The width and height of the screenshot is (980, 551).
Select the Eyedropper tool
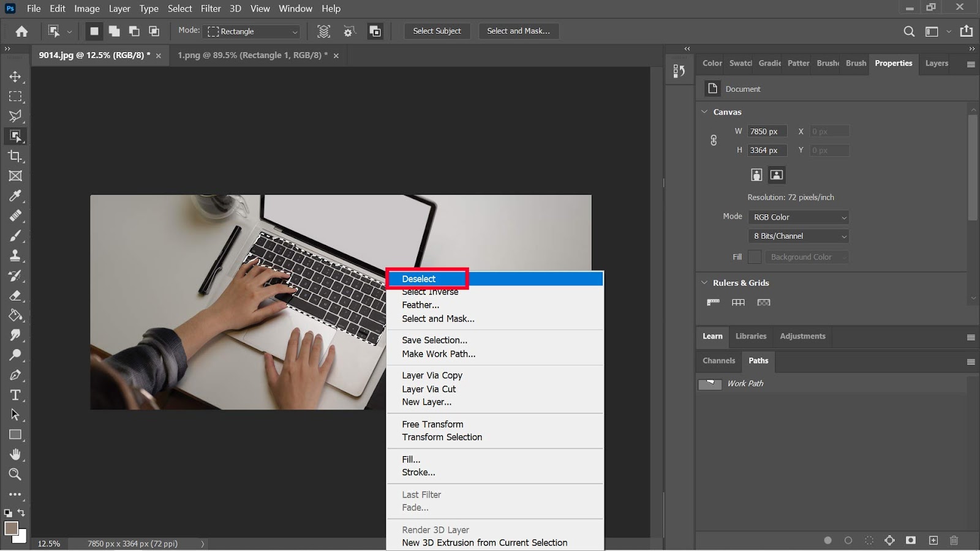(x=15, y=196)
